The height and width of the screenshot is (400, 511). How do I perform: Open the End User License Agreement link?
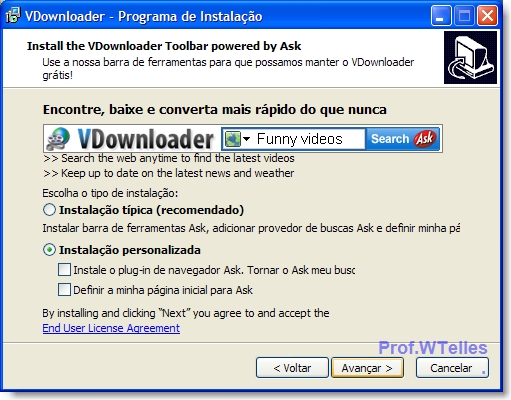[111, 328]
